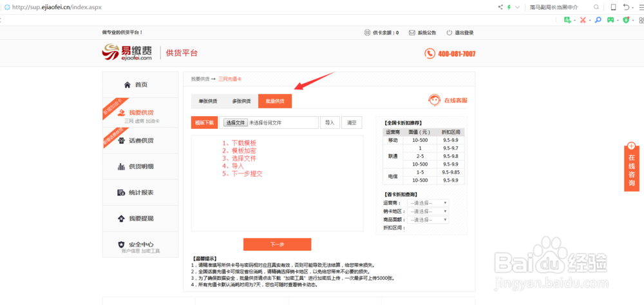This screenshot has height=305, width=644.
Task: Open the browser hamburger menu
Action: [641, 7]
